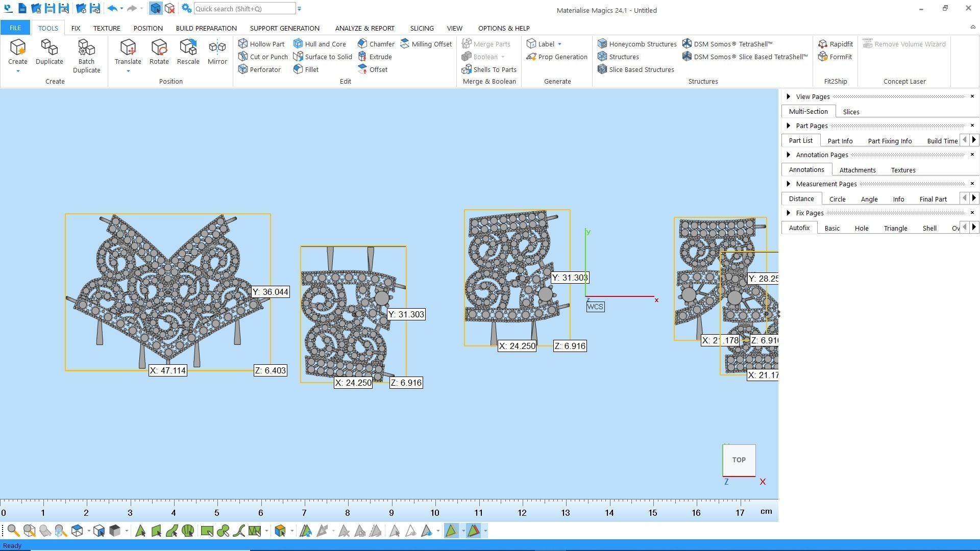Toggle the blue cube part selection mode
Image resolution: width=980 pixels, height=551 pixels.
point(156,9)
